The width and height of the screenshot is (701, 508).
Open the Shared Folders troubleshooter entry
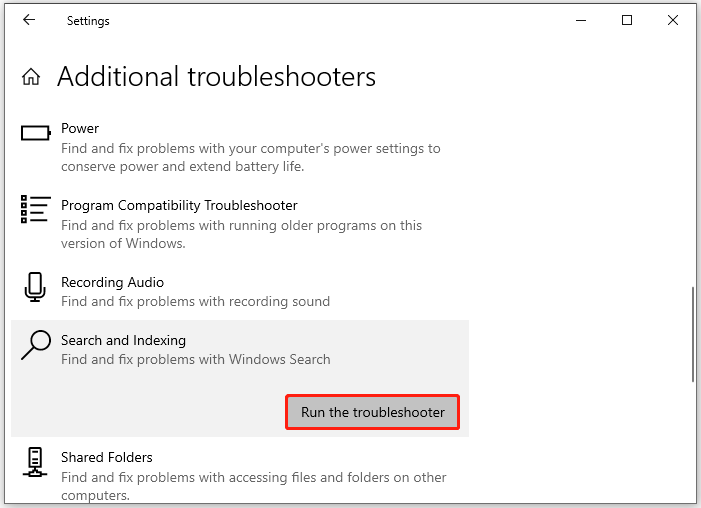tap(250, 475)
